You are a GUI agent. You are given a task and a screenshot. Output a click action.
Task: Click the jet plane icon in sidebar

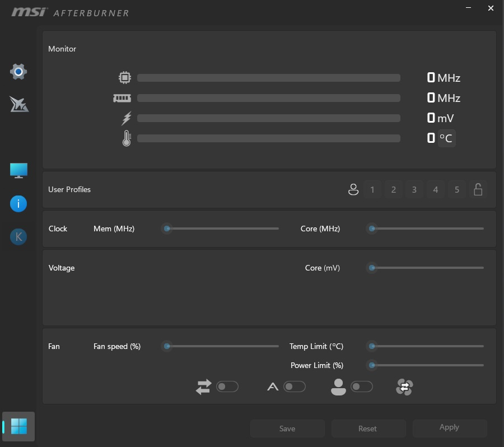tap(18, 104)
